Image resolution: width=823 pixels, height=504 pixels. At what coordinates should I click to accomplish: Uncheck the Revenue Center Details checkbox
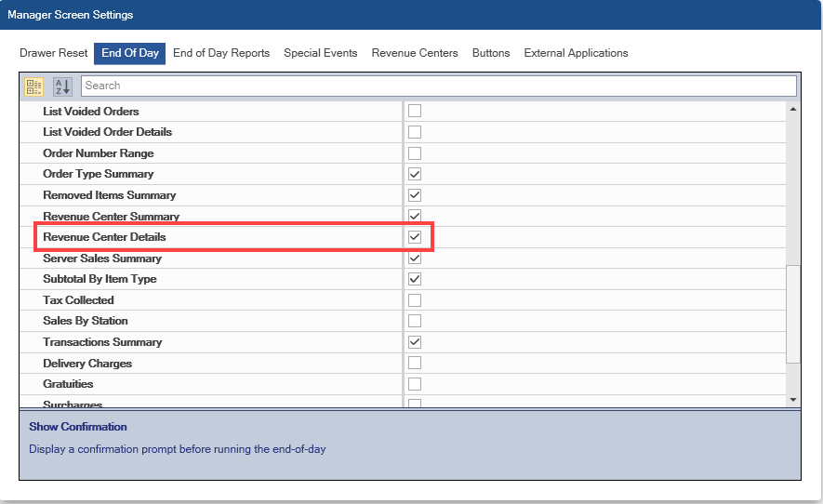click(415, 237)
